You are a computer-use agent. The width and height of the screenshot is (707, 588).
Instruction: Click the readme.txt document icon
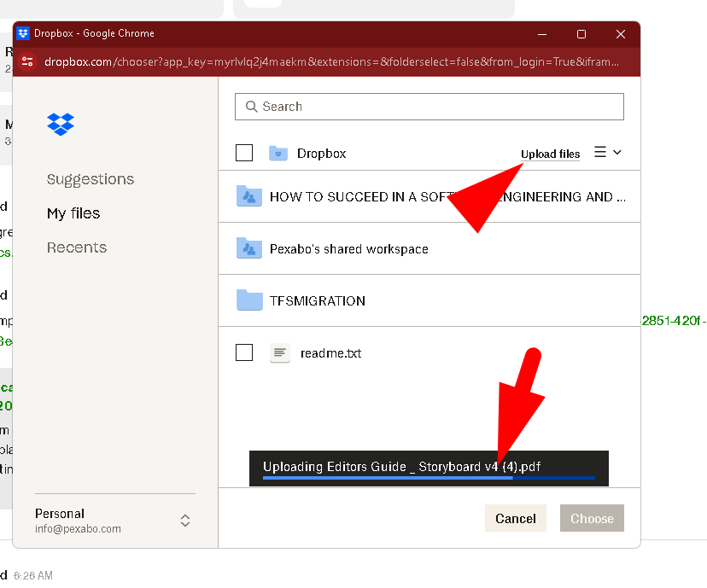coord(280,352)
